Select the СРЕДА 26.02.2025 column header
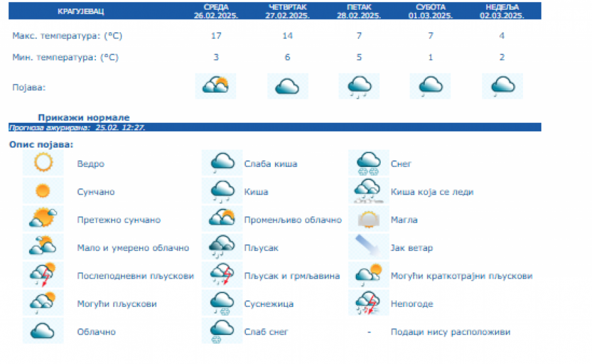Screen dimensions: 592x364 [216, 11]
